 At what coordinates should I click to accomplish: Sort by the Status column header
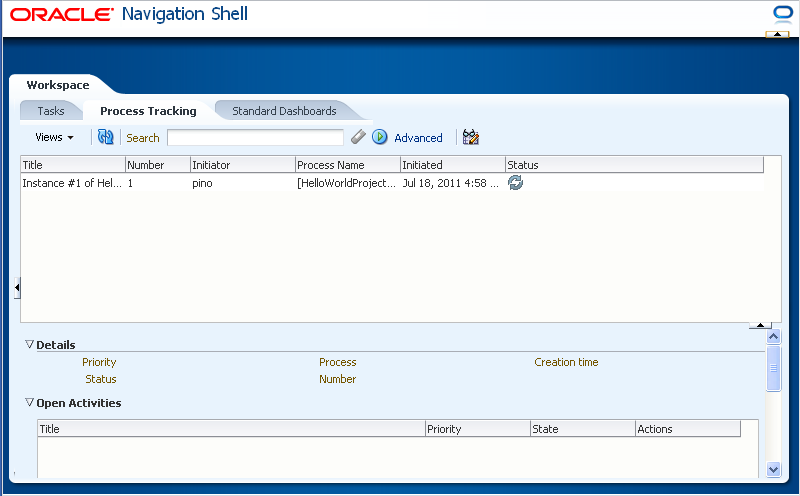coord(634,165)
